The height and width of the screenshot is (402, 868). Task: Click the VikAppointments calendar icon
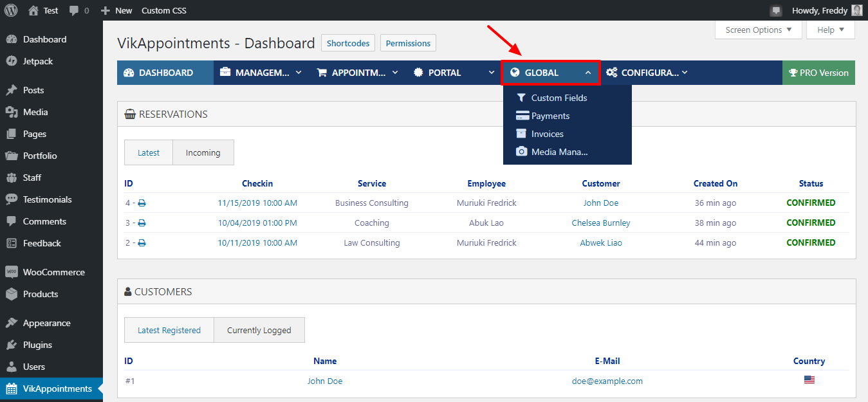click(12, 388)
